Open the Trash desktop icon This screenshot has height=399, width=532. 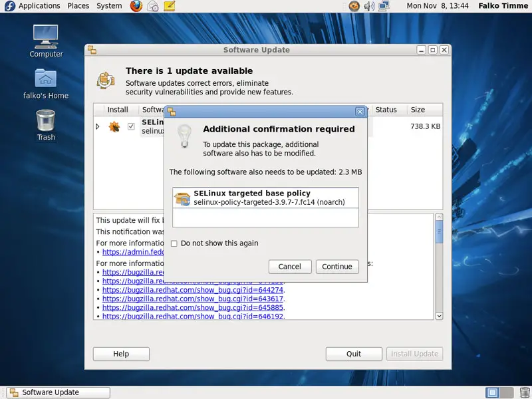(x=46, y=124)
